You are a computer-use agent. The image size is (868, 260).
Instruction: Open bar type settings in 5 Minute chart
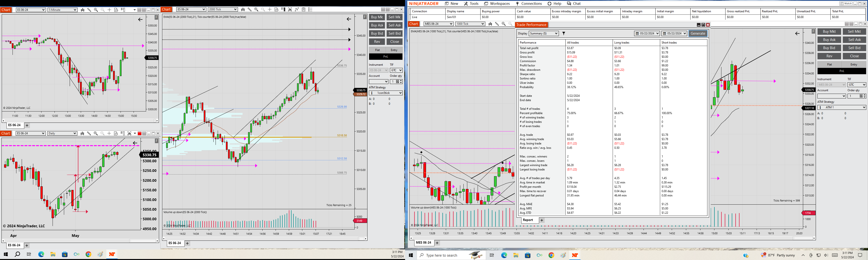82,10
